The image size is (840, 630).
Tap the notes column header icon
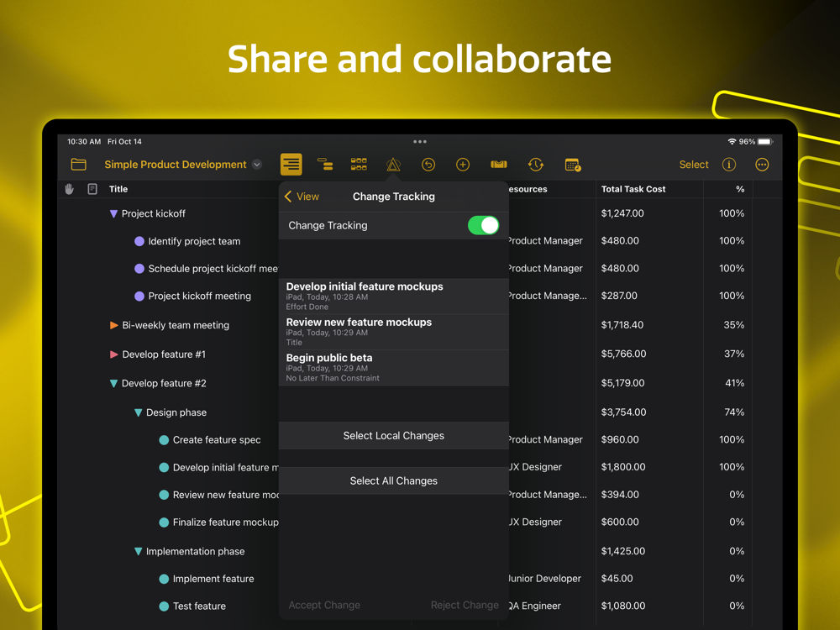92,188
